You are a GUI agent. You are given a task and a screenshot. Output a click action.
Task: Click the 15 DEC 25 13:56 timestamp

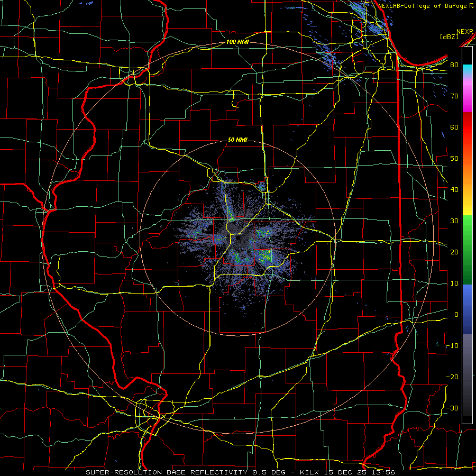click(359, 472)
